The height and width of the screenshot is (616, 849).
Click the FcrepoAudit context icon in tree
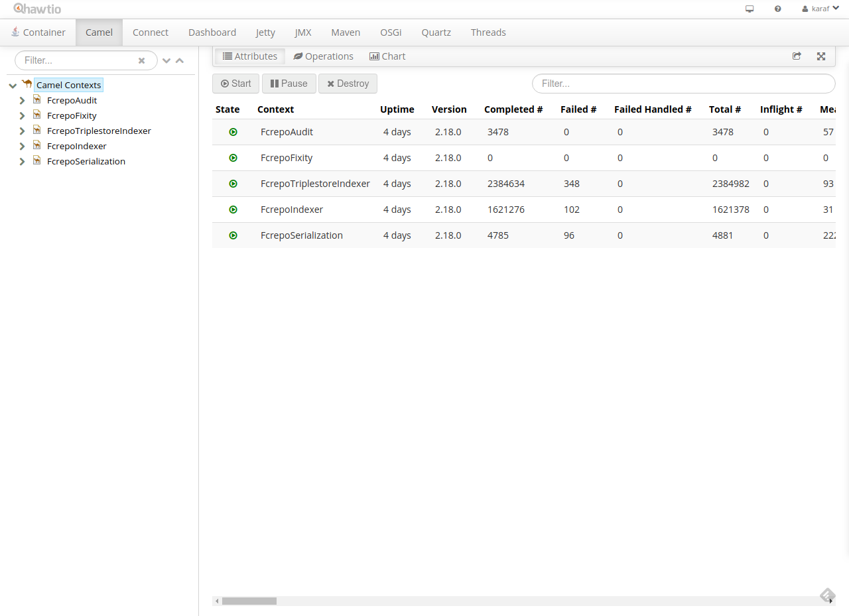[x=37, y=99]
